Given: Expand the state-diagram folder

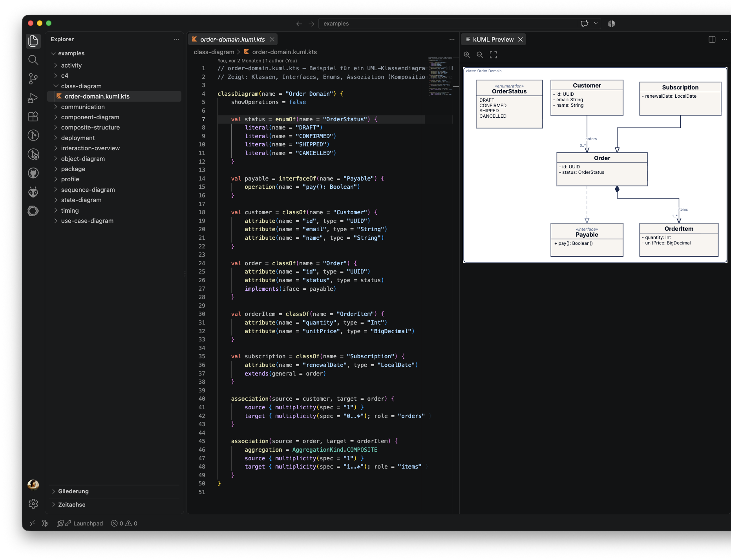Looking at the screenshot, I should point(114,200).
